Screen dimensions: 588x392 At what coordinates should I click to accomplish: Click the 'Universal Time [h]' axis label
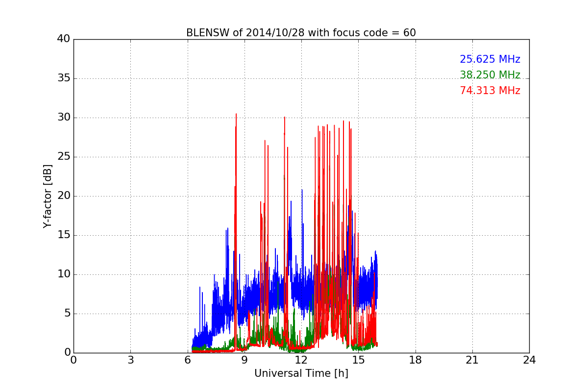301,373
